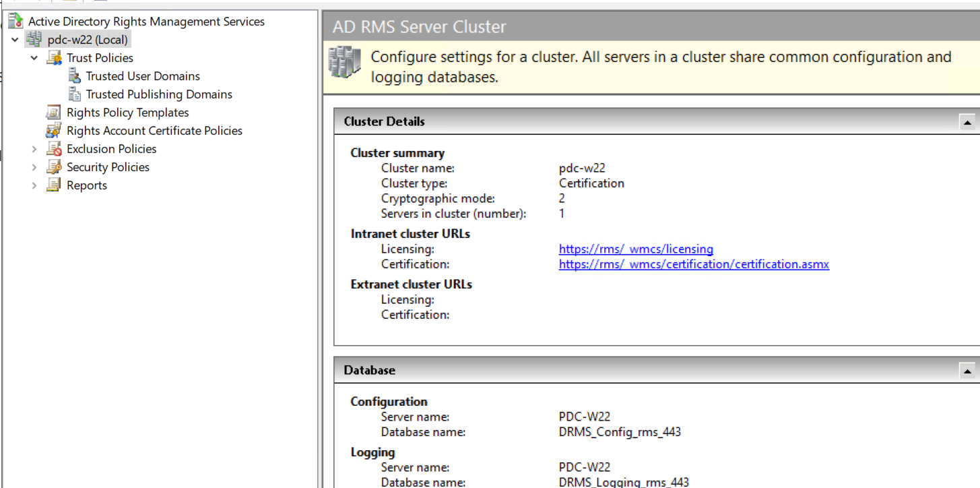Open the certification.asmx intranet URL link
This screenshot has width=980, height=488.
coord(694,264)
